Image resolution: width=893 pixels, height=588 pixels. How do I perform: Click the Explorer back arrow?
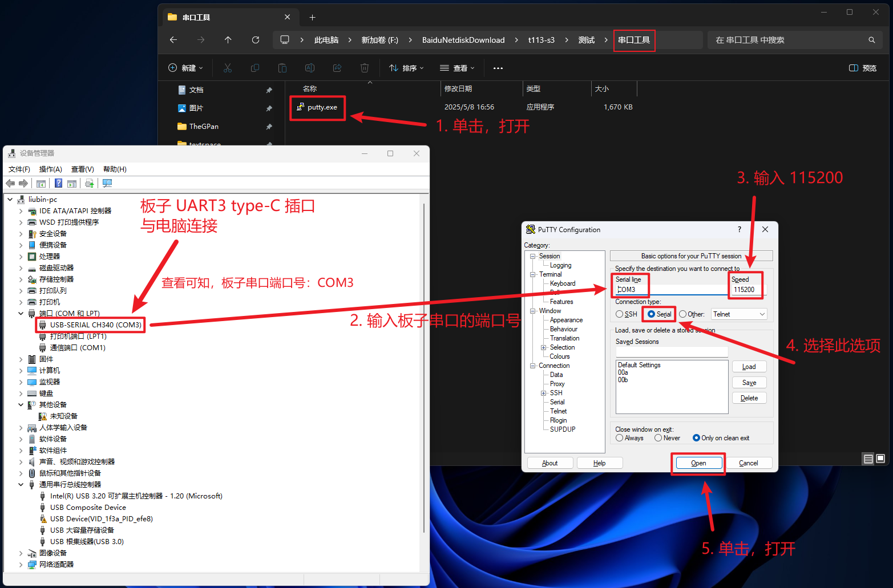173,40
